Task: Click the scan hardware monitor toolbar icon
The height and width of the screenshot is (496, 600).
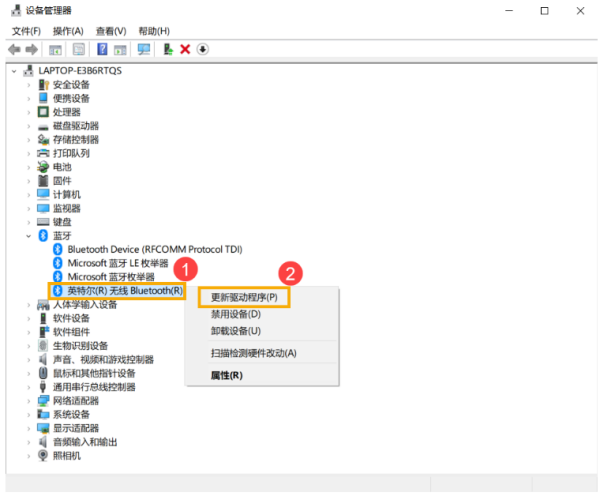Action: click(x=144, y=49)
